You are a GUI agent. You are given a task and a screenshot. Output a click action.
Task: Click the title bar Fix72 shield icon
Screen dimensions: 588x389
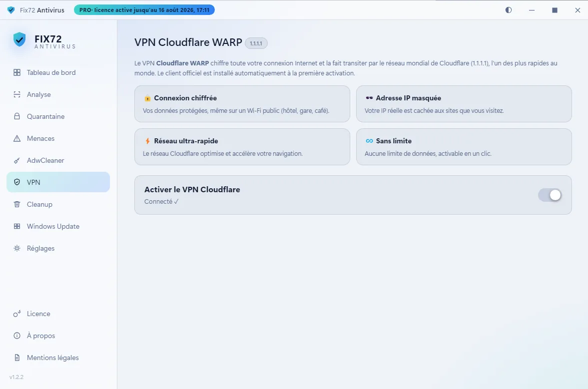tap(11, 10)
